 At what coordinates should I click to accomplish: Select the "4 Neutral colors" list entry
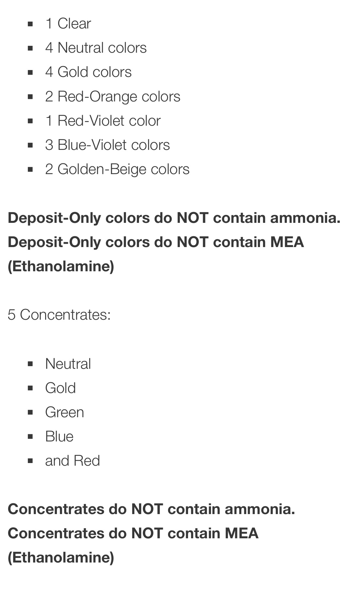coord(96,48)
